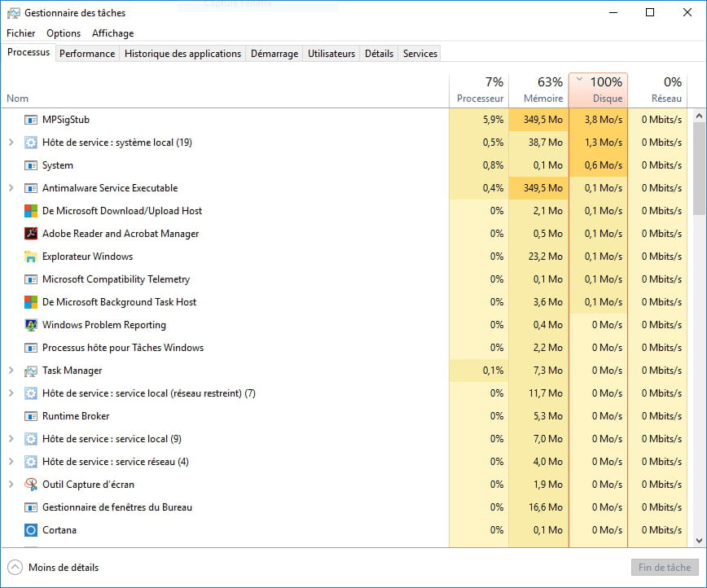Select the Explorateur Windows row name
Image resolution: width=707 pixels, height=588 pixels.
87,257
